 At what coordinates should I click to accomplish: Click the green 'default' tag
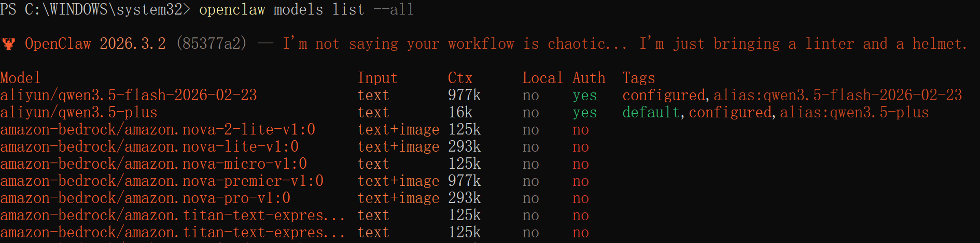click(651, 113)
